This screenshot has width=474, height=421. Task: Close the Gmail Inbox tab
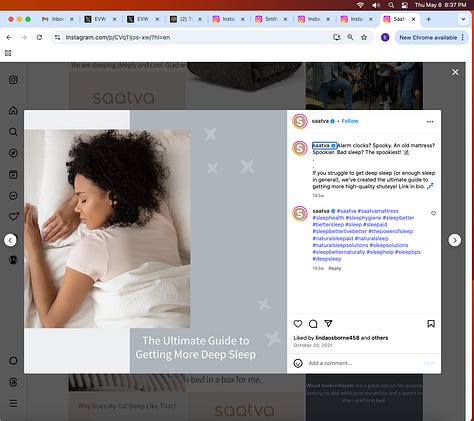(72, 19)
